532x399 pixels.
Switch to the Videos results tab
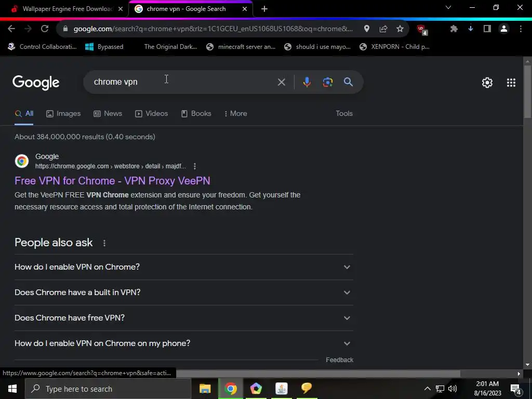[x=151, y=114]
